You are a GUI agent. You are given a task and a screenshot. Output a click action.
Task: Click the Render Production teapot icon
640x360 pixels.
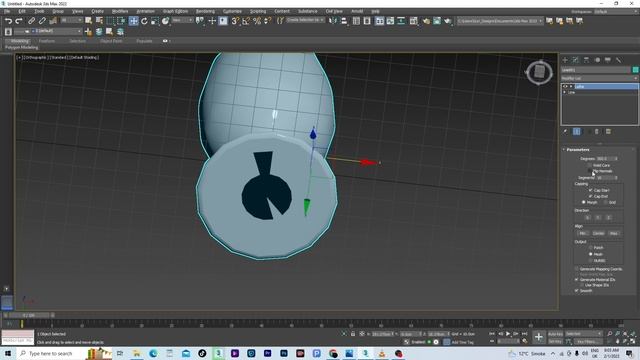click(448, 21)
